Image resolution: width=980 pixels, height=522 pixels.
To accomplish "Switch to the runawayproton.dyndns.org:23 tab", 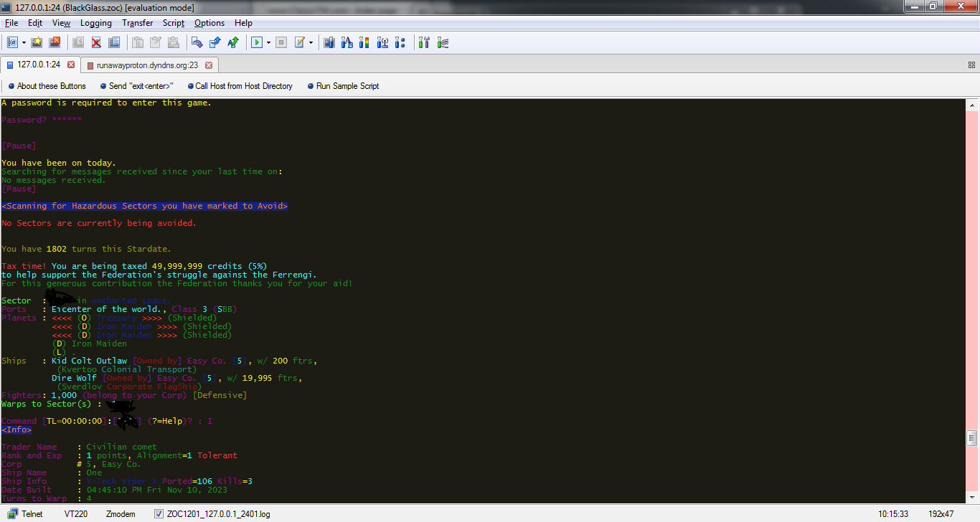I will 147,65.
